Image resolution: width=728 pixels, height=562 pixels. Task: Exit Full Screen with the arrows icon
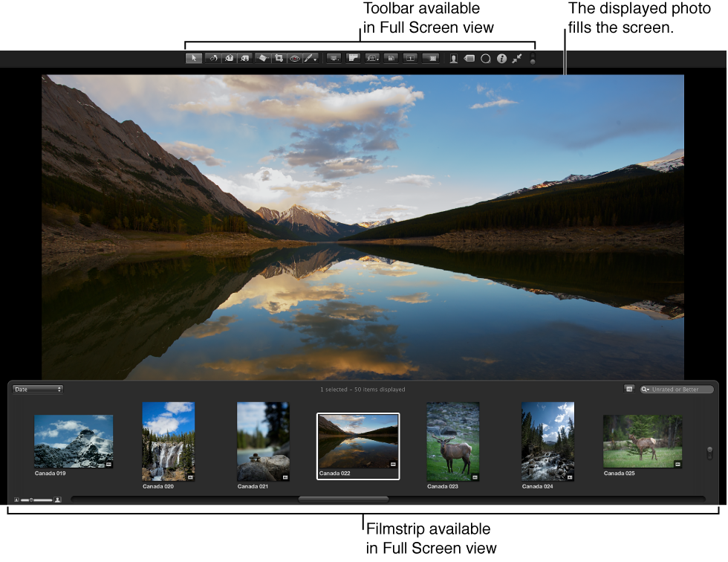tap(517, 59)
